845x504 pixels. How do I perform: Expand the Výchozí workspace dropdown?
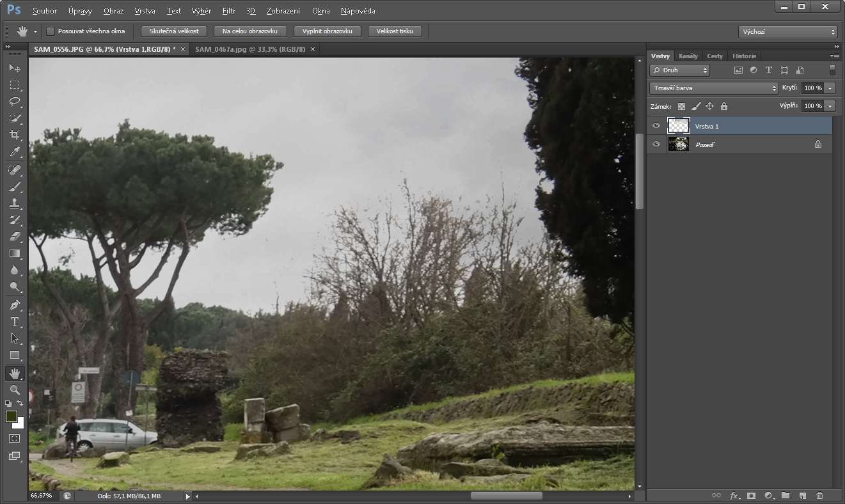(787, 31)
